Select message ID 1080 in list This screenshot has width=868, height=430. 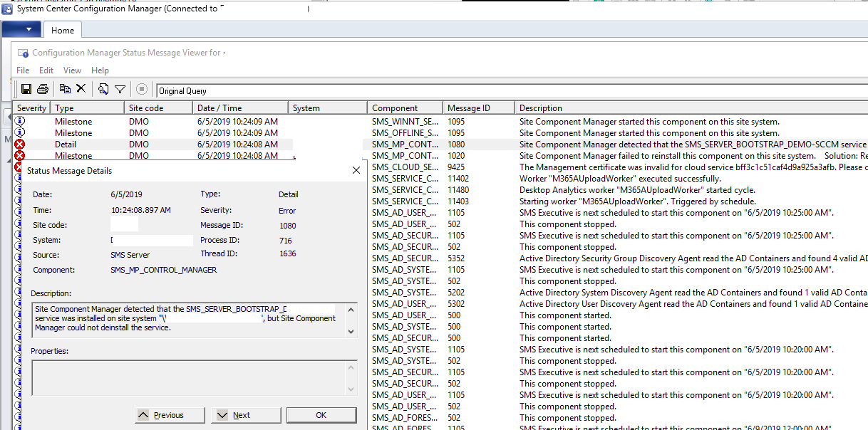pyautogui.click(x=456, y=145)
